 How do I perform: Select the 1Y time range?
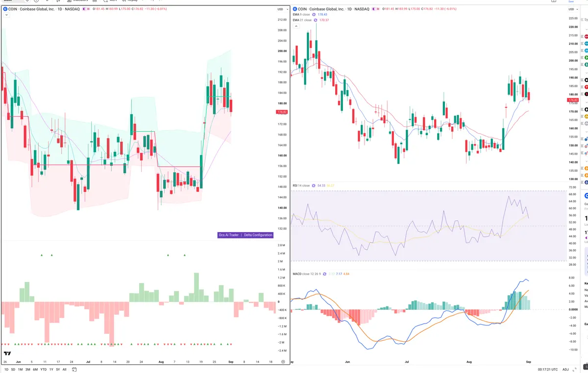click(x=51, y=369)
